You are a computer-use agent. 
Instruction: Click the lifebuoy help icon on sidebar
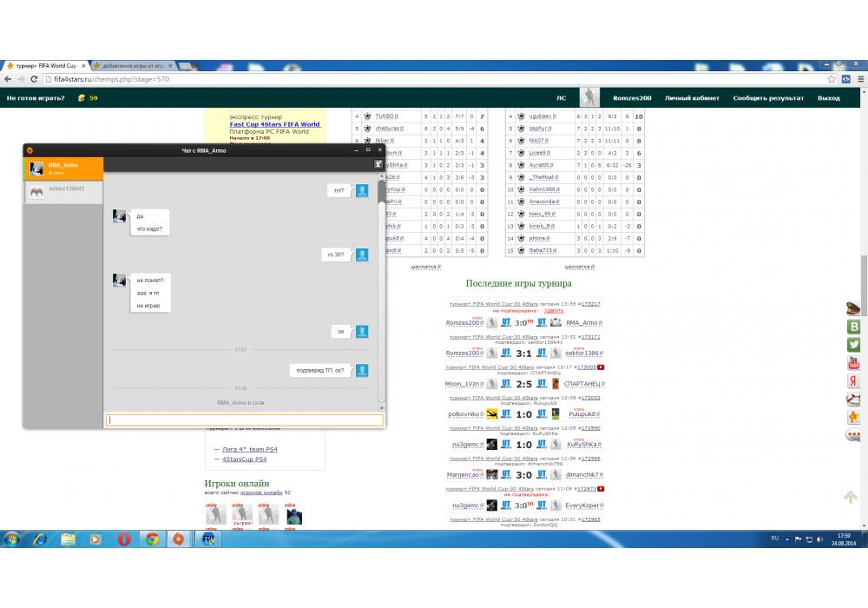853,400
